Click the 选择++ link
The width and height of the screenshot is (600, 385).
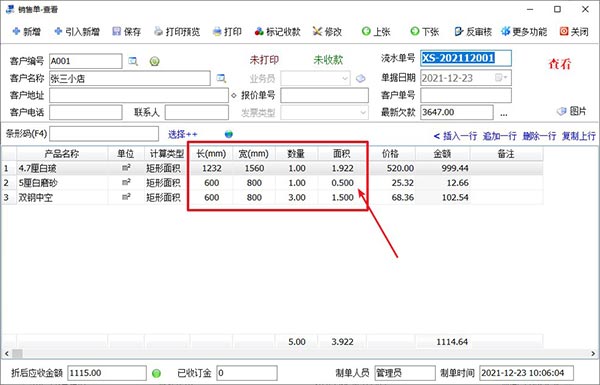(183, 134)
